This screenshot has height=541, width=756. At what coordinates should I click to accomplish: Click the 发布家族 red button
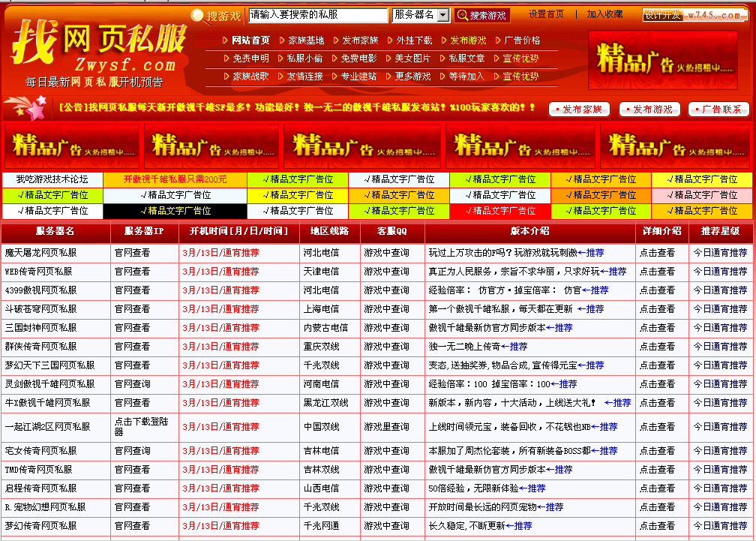coord(578,109)
